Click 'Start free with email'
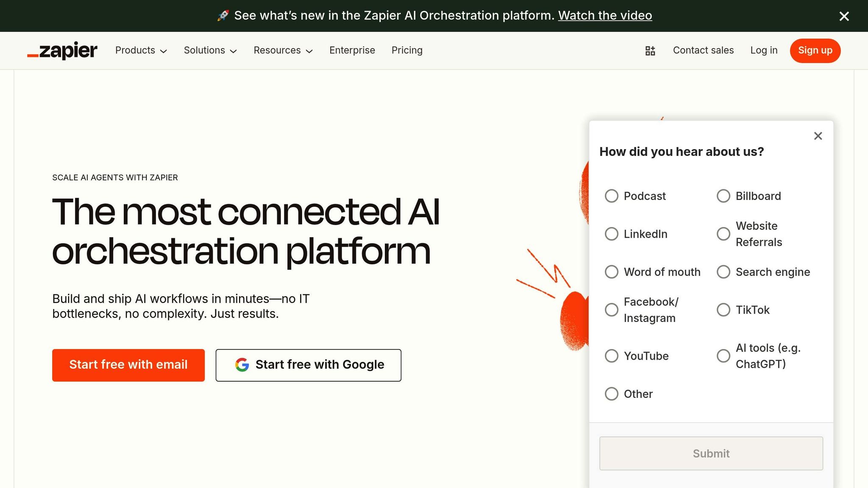The image size is (868, 488). tap(128, 365)
